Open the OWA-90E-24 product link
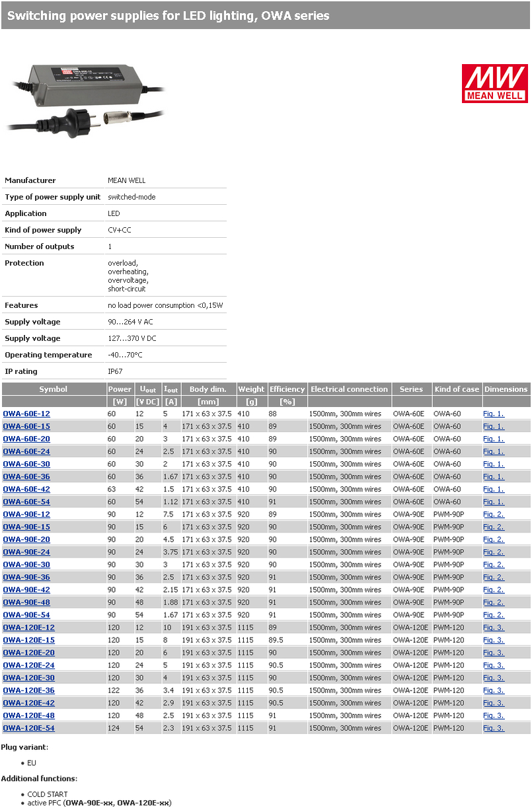The height and width of the screenshot is (812, 532). pos(26,552)
